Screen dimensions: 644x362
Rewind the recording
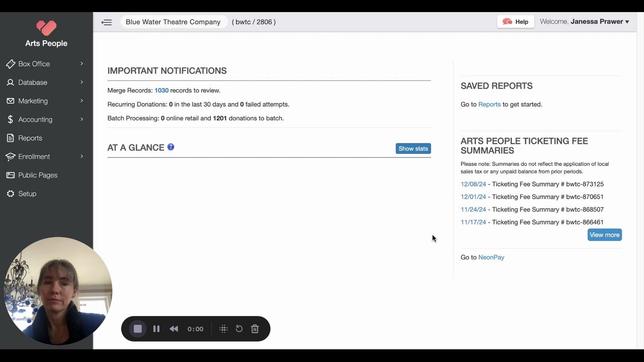pos(174,329)
